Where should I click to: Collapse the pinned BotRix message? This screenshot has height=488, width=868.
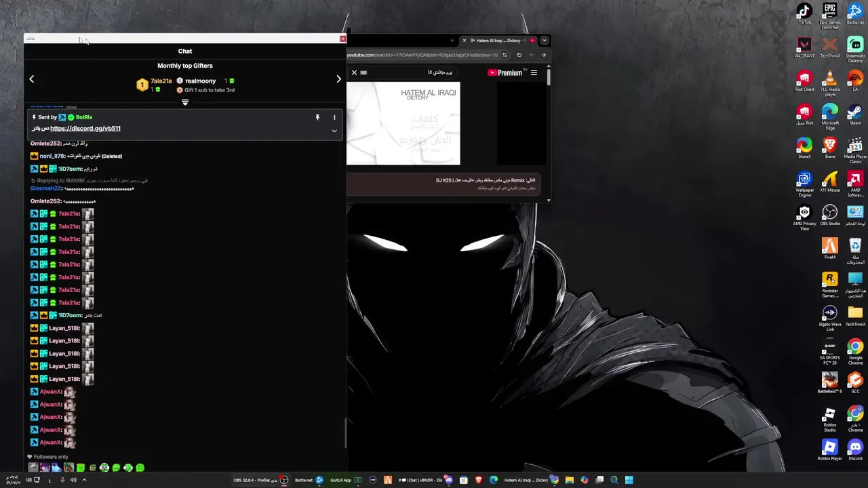(x=334, y=130)
